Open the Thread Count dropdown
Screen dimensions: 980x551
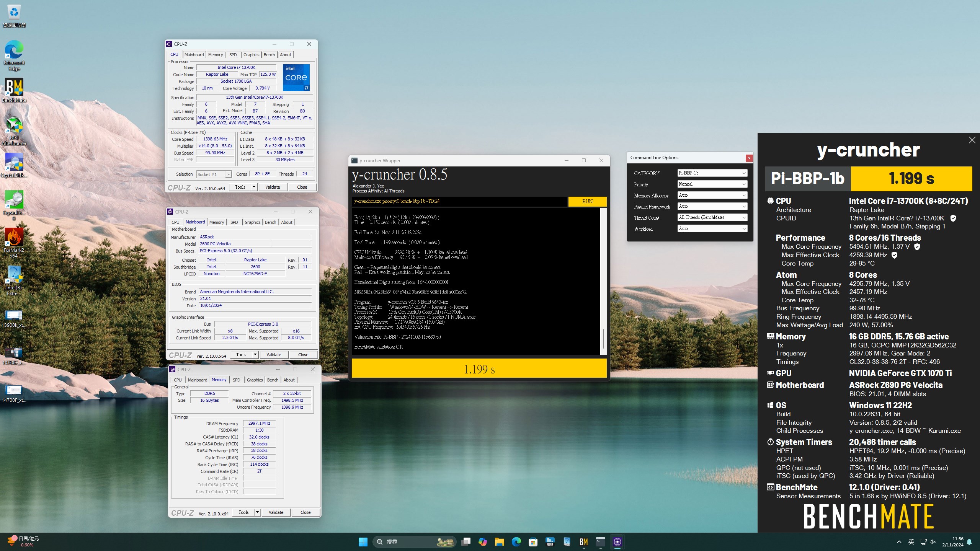[x=712, y=217]
